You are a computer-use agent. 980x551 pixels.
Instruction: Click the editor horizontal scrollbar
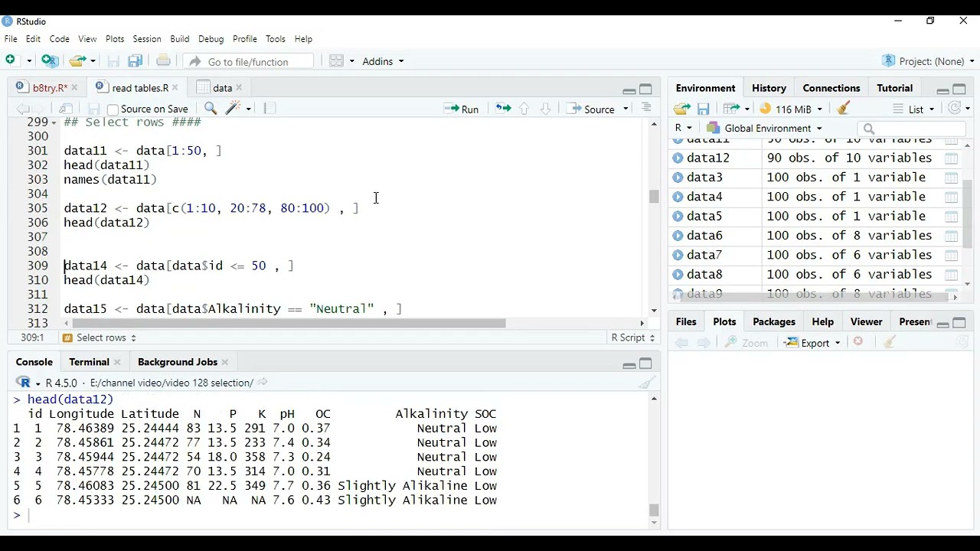click(289, 323)
